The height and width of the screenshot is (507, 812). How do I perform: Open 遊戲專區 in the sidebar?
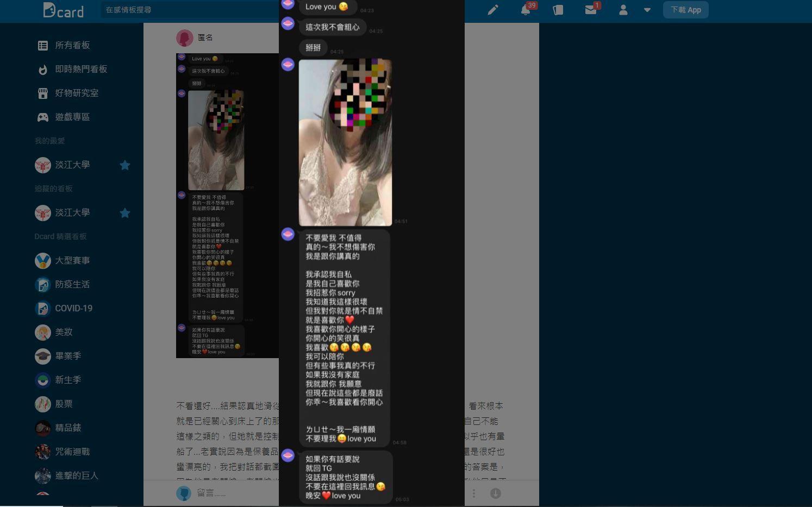click(72, 117)
